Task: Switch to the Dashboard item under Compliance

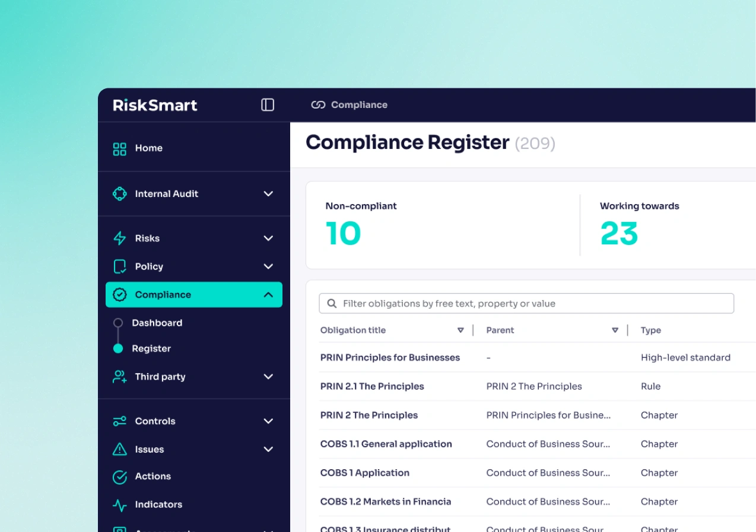Action: coord(157,323)
